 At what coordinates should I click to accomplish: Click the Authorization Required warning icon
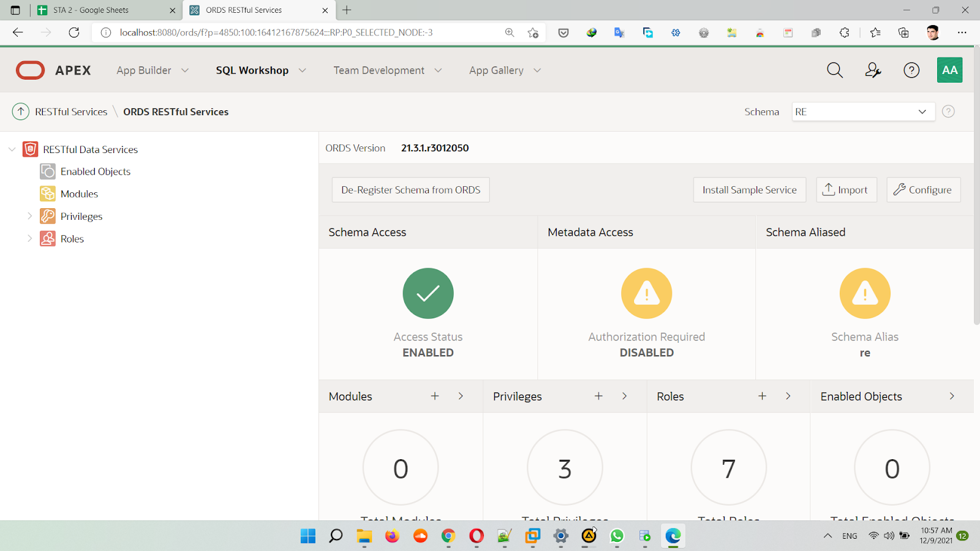pyautogui.click(x=647, y=293)
